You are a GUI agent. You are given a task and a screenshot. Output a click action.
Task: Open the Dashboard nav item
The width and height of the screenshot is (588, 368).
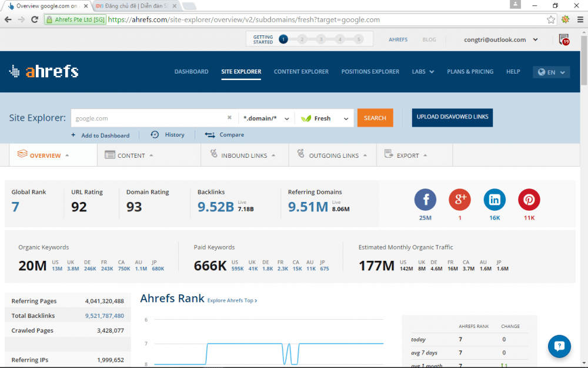point(191,71)
